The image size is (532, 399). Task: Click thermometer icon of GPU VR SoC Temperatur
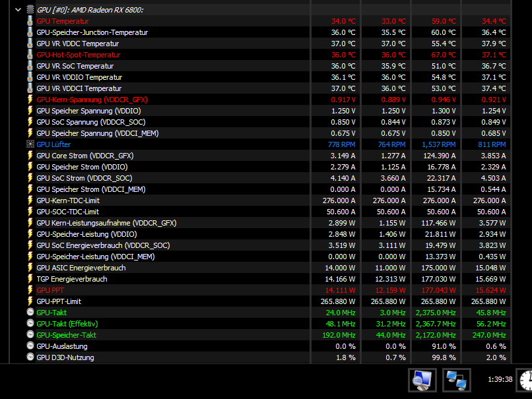point(30,66)
